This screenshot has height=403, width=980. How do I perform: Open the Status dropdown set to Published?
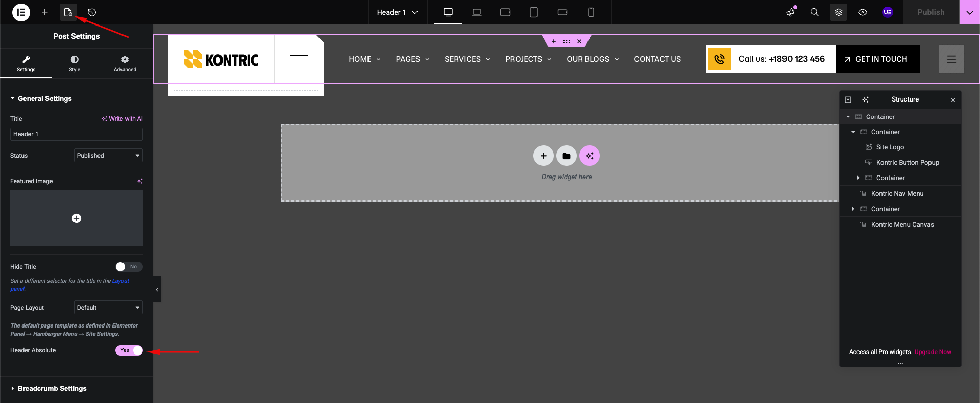click(x=108, y=156)
